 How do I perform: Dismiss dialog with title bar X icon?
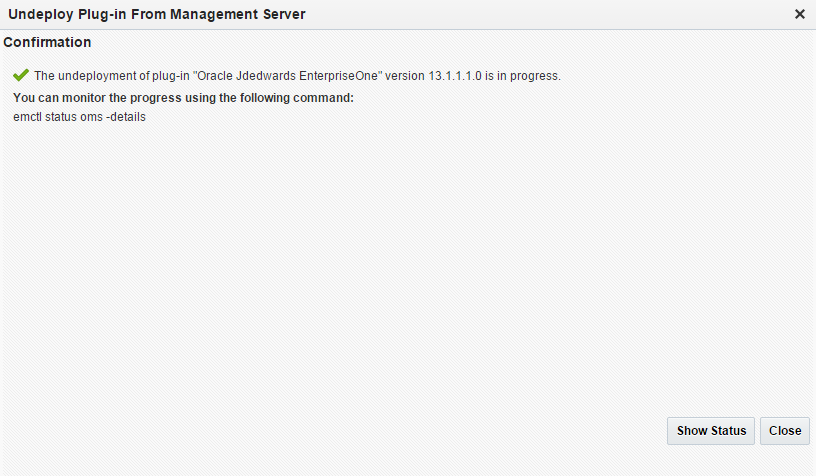pos(800,14)
